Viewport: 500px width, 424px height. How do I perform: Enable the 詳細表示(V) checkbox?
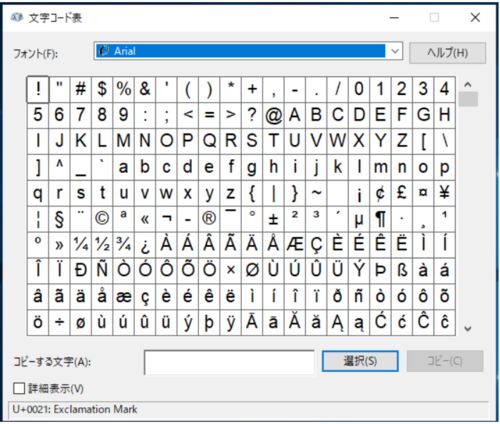point(19,388)
